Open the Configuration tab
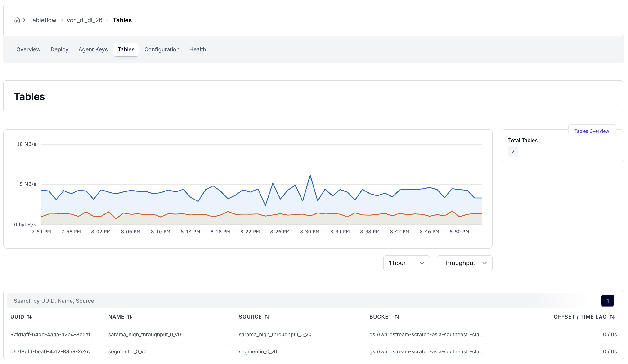Viewport: 628px width, 364px height. (162, 49)
